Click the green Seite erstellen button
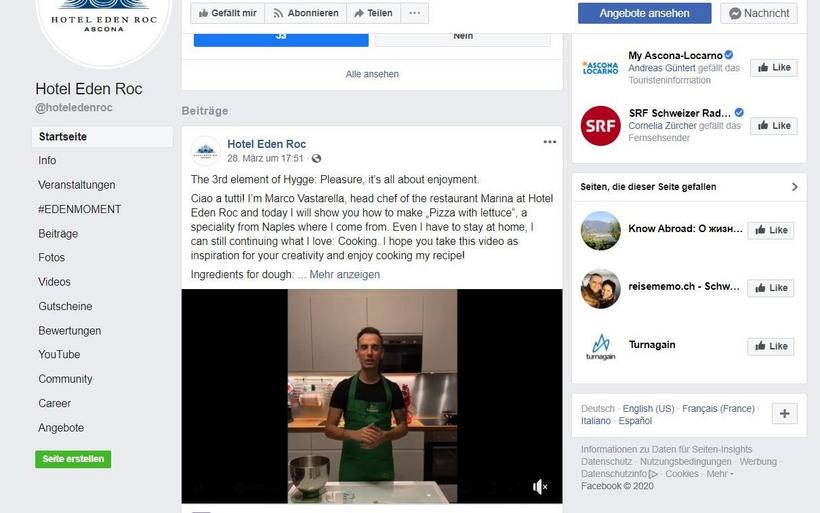This screenshot has width=820, height=513. 73,459
